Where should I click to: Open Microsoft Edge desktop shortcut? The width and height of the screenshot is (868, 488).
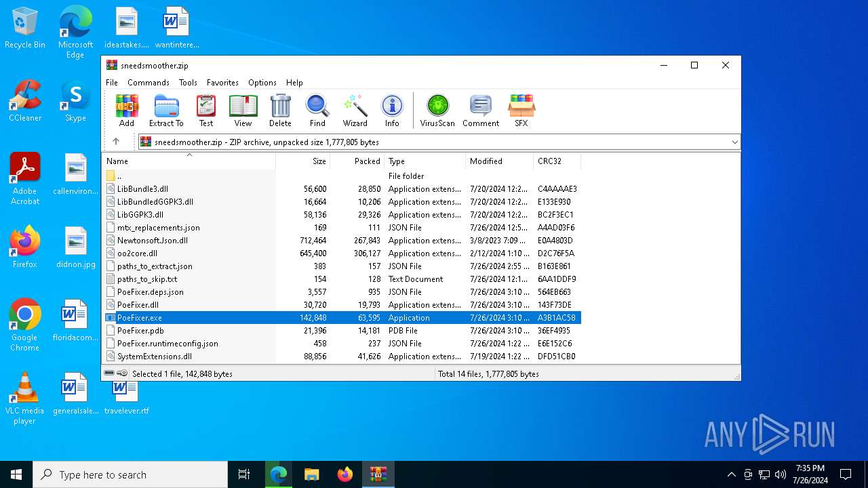(75, 33)
